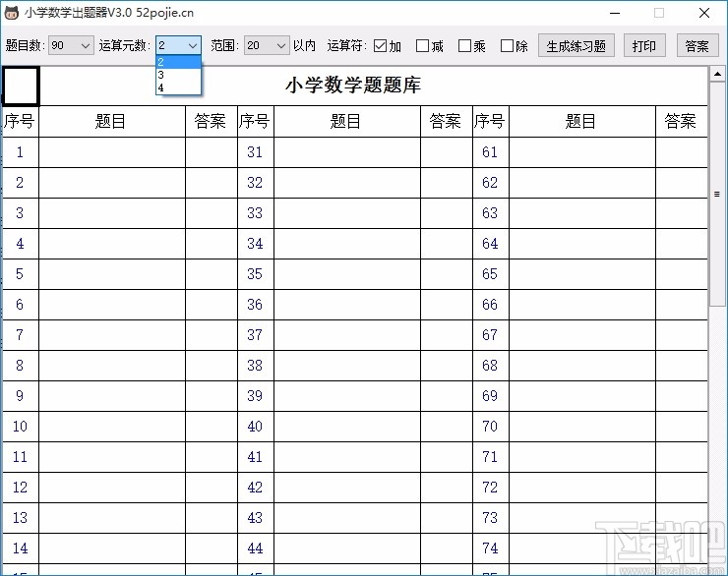The width and height of the screenshot is (728, 576).
Task: Select the empty top-left corner cell
Action: (21, 86)
